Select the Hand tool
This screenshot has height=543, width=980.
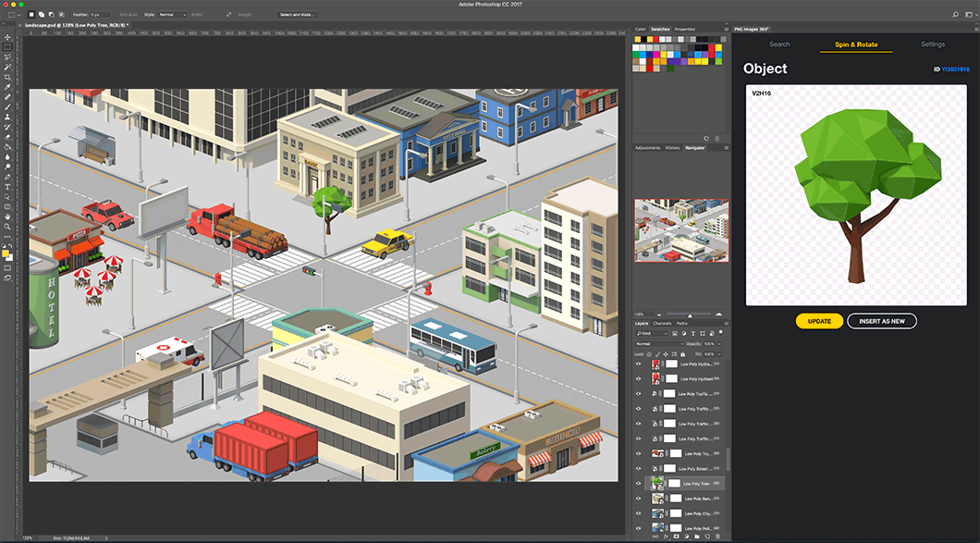tap(7, 216)
